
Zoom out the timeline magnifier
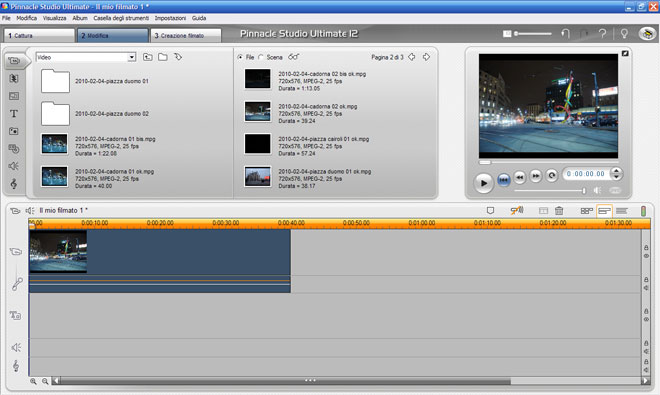click(x=45, y=381)
